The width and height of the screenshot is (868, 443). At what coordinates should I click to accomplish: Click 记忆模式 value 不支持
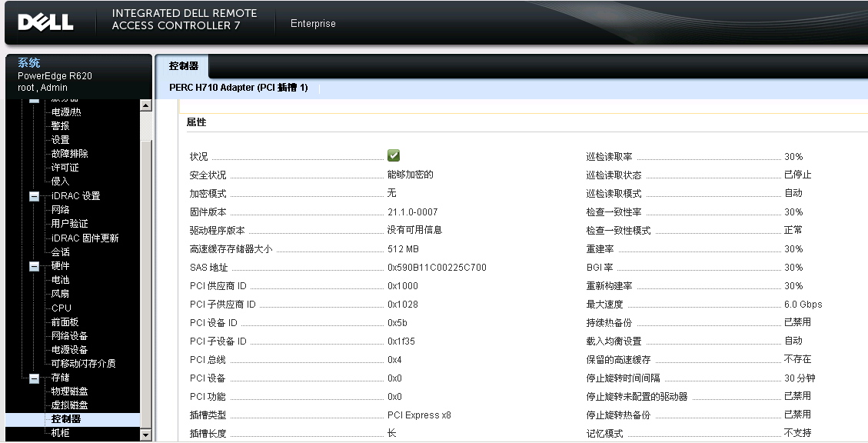pos(798,433)
